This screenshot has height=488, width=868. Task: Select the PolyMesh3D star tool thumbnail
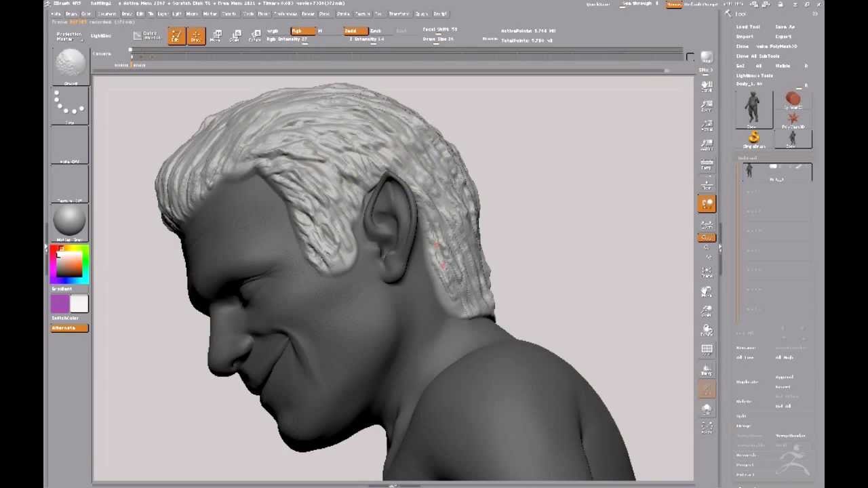point(793,121)
